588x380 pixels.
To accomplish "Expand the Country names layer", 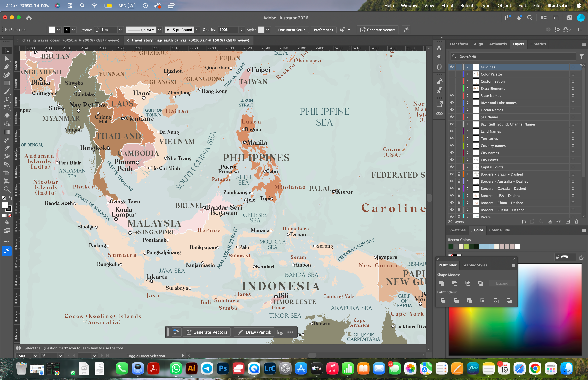I will tap(468, 146).
